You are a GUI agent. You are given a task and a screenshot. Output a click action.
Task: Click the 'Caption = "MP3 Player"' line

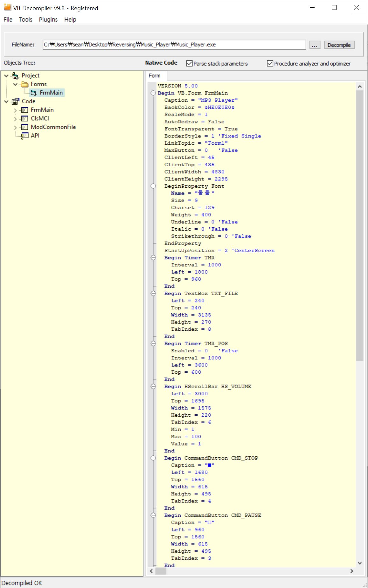click(201, 100)
